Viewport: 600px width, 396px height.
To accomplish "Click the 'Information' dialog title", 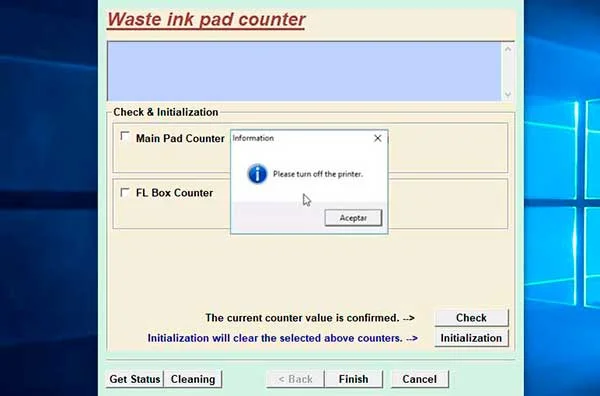I will (253, 138).
